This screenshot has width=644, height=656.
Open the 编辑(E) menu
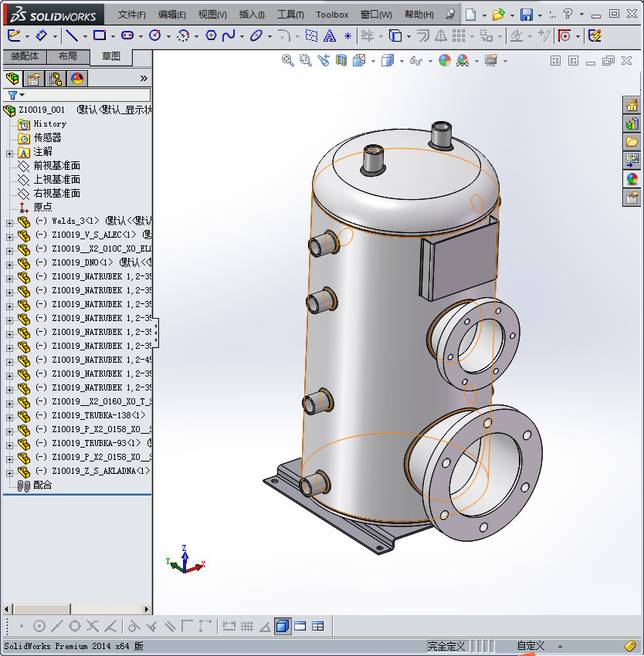(x=171, y=15)
